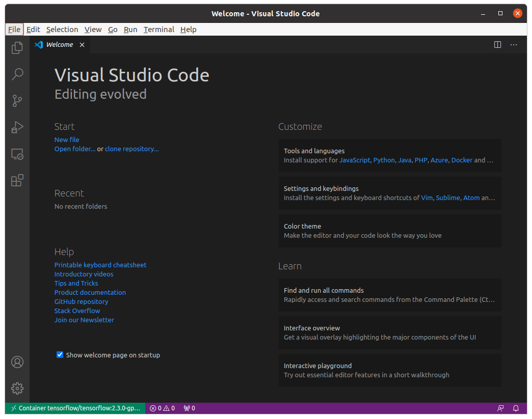The width and height of the screenshot is (532, 419).
Task: Click Join our Newsletter link
Action: point(84,320)
